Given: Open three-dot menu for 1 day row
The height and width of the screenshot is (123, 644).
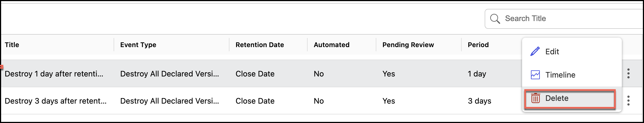Looking at the screenshot, I should [x=628, y=74].
